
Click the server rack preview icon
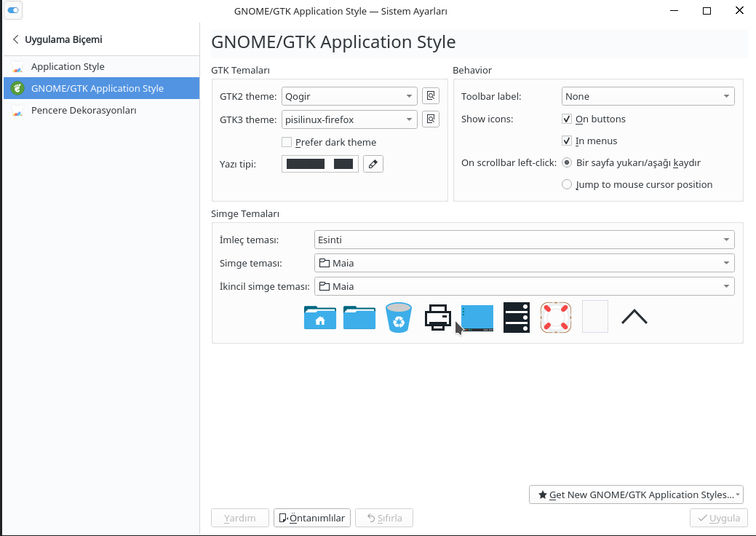click(517, 318)
